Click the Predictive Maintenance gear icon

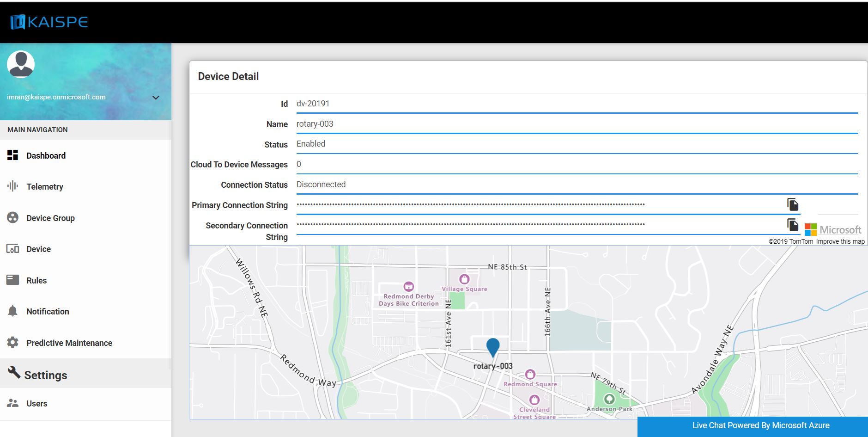[13, 343]
